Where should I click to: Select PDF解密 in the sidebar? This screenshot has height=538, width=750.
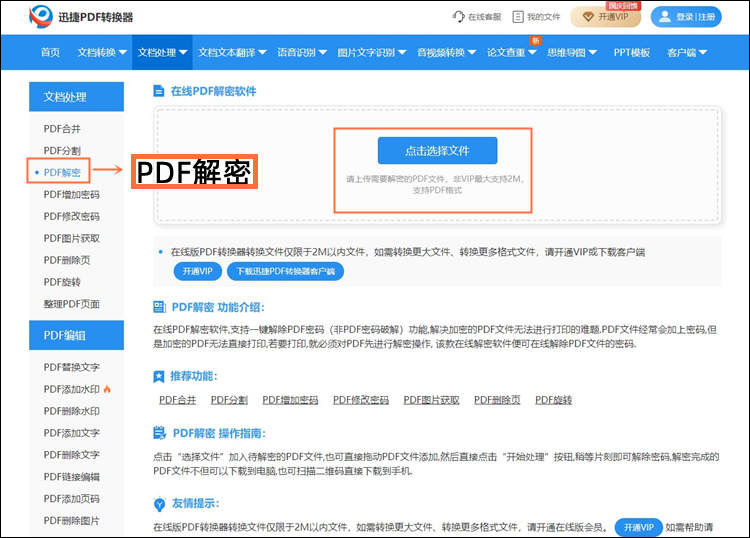click(62, 173)
